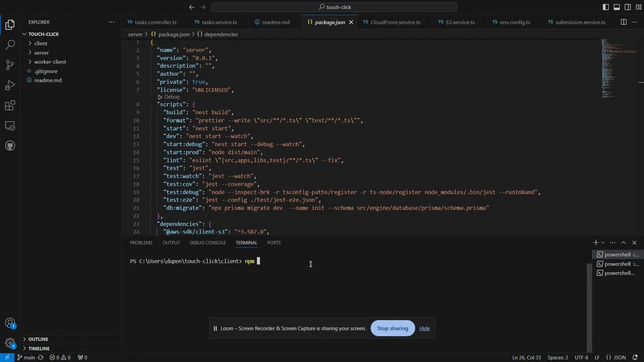Click the Spaces: 2 indentation indicator
This screenshot has width=644, height=362.
(557, 357)
